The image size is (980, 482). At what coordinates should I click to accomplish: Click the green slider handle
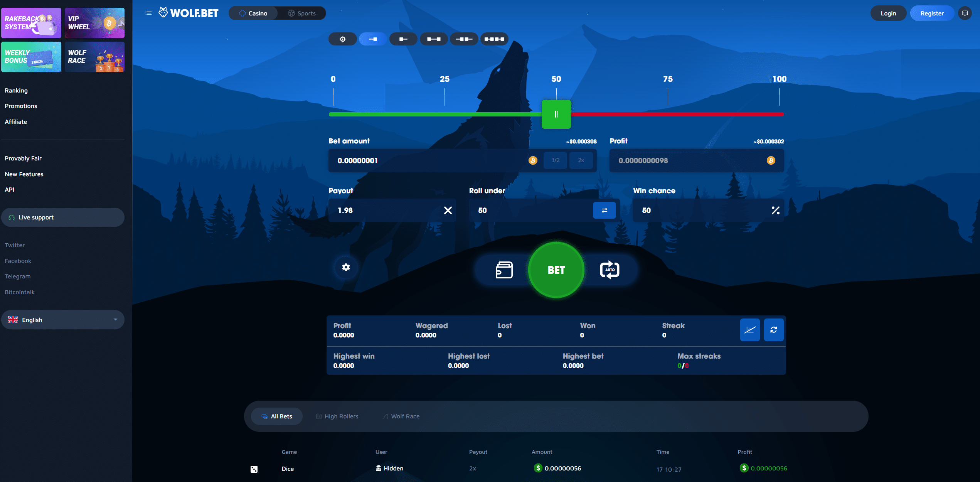tap(556, 114)
